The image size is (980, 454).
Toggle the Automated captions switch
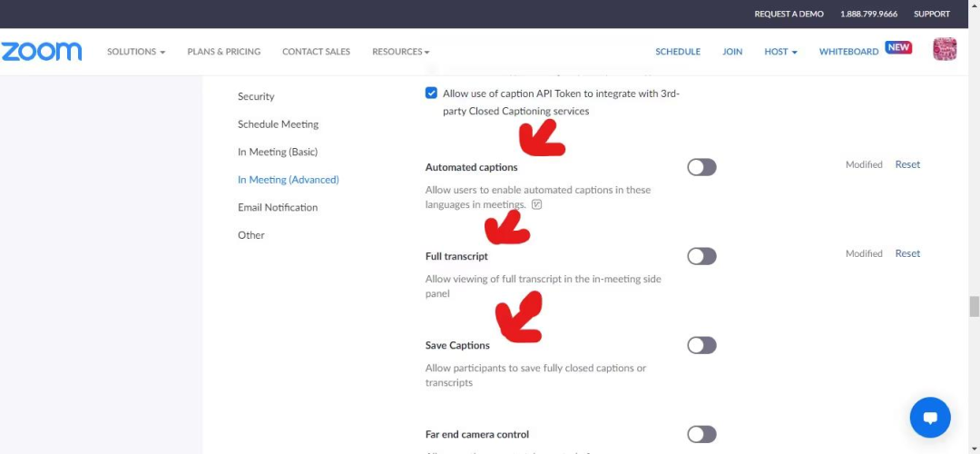pos(701,167)
